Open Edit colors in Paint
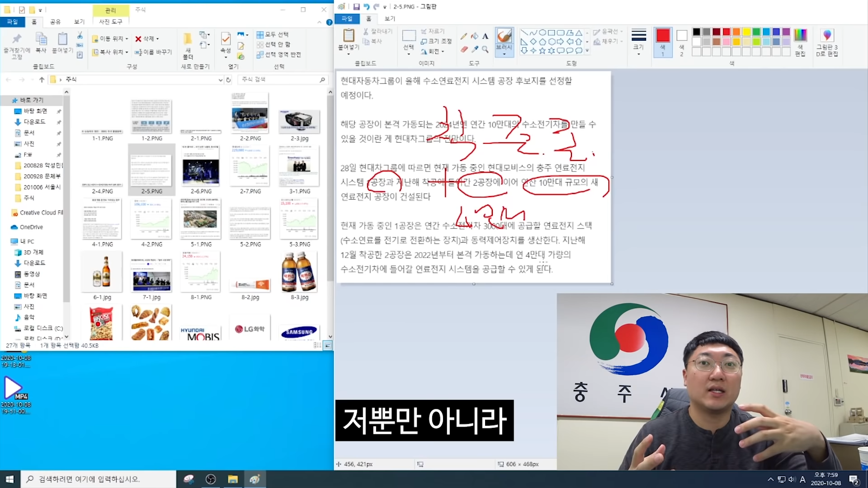The height and width of the screenshot is (488, 868). (800, 42)
